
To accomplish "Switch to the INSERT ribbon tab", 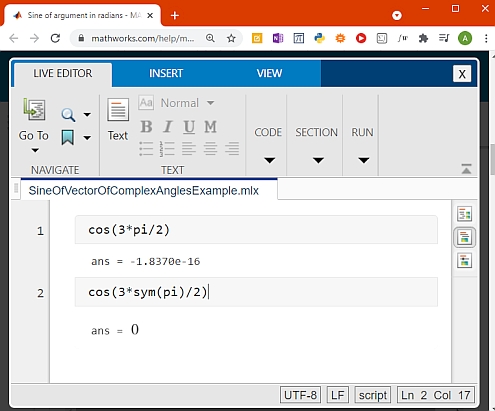I will [166, 73].
